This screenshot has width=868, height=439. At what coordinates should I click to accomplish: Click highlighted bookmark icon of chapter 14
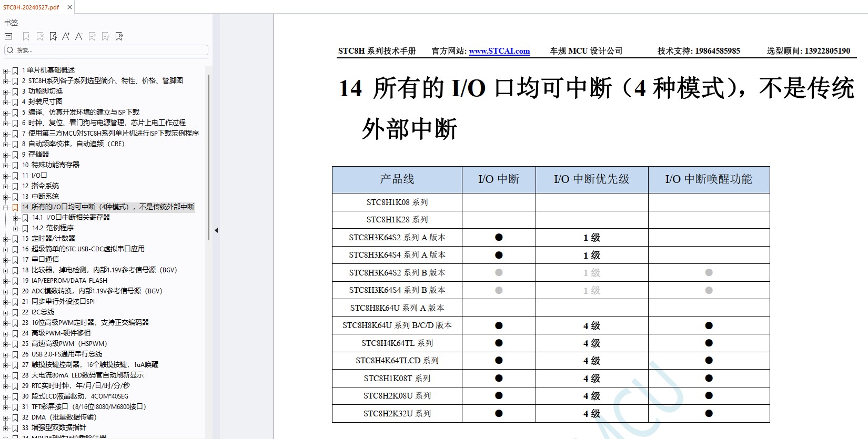(x=15, y=207)
